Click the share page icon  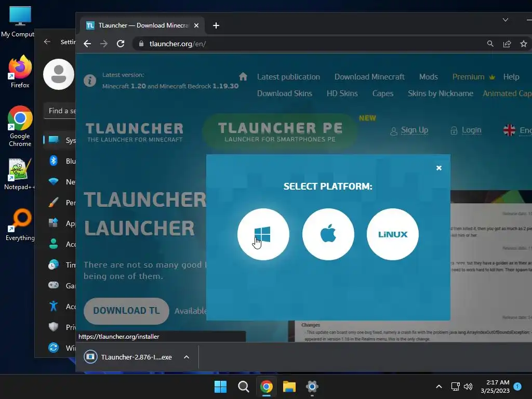point(507,44)
